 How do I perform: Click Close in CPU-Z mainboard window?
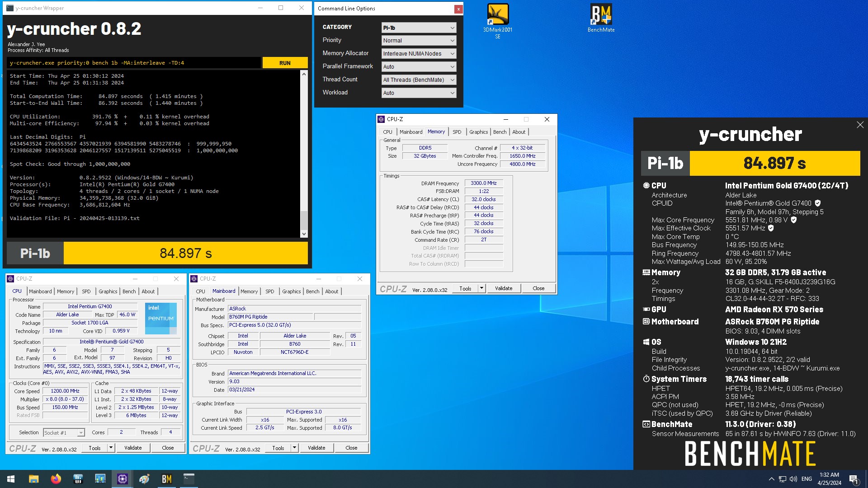[351, 448]
